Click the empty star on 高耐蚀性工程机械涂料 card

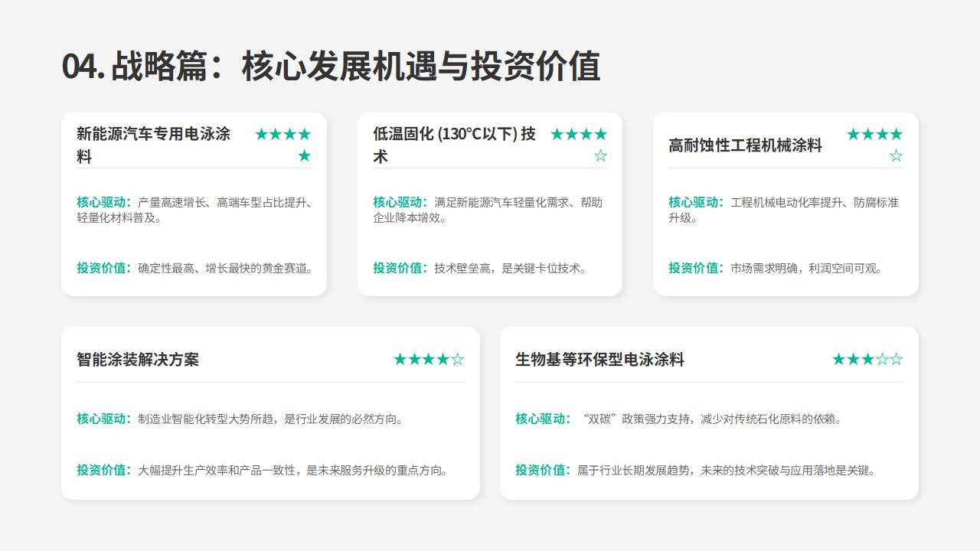[896, 156]
